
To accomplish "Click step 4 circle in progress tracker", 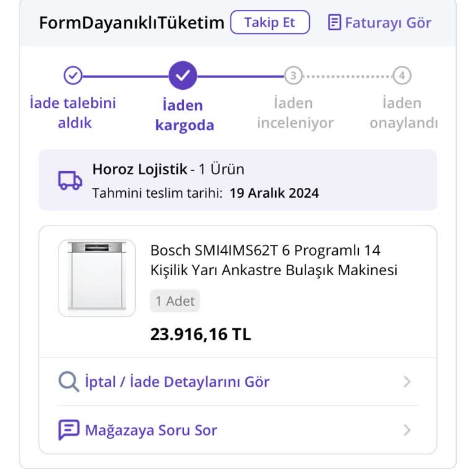I will tap(402, 76).
